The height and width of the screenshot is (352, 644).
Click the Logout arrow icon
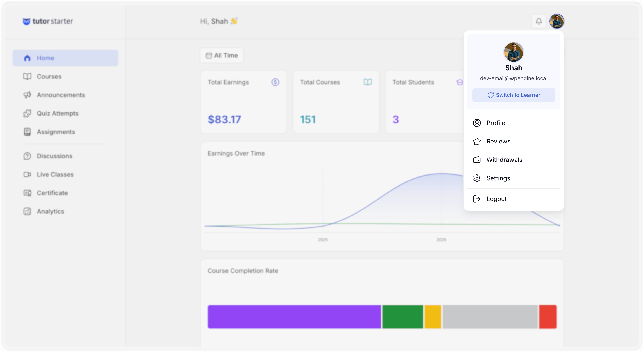477,199
